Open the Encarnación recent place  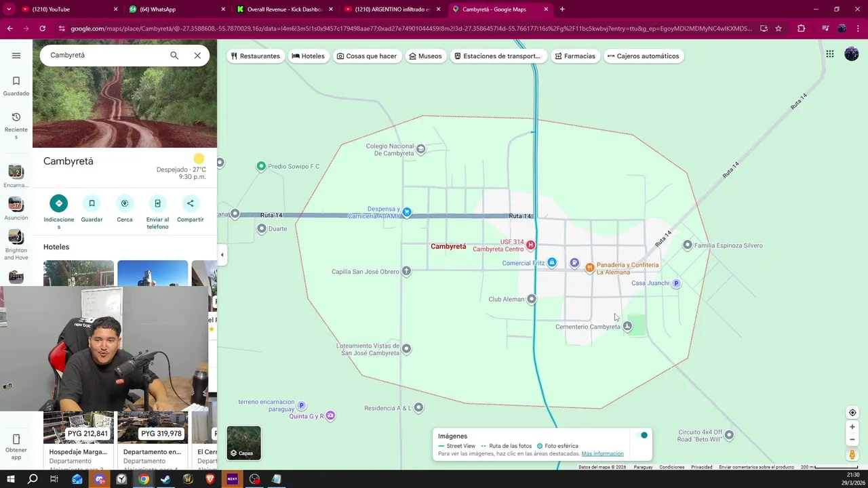pyautogui.click(x=16, y=176)
